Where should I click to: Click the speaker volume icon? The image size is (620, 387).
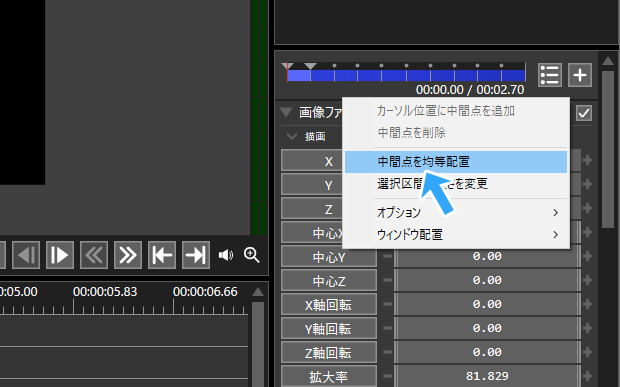(x=226, y=255)
